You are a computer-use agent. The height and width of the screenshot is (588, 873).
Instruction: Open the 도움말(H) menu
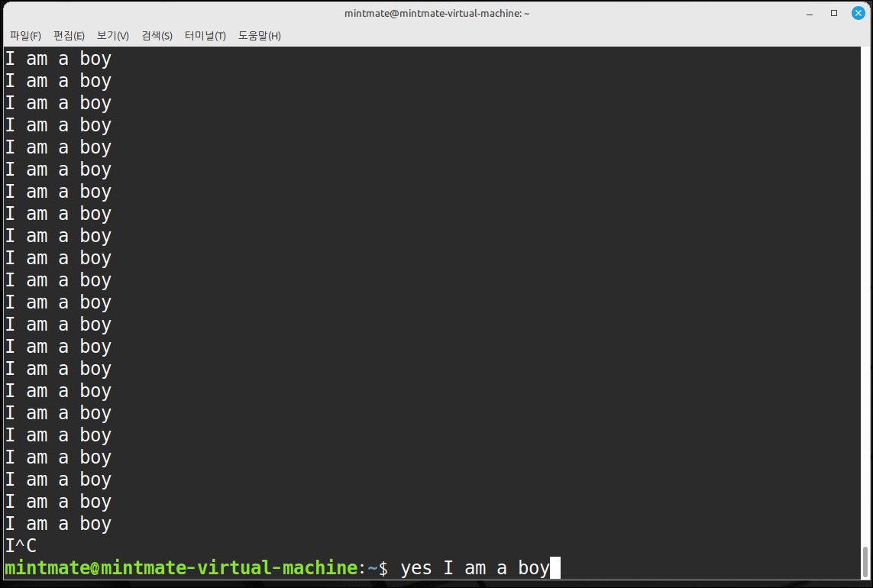click(260, 36)
